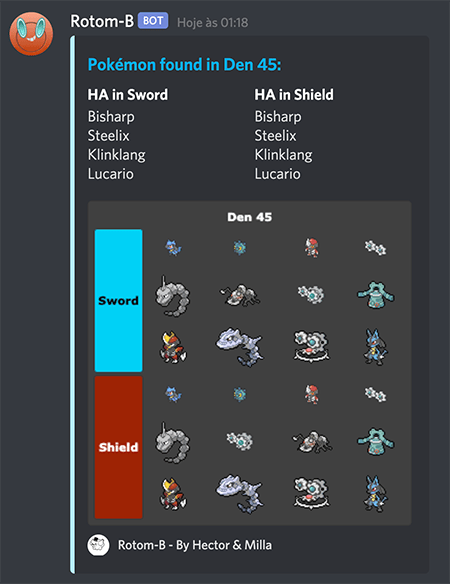Click the Riolu sprite in Sword row

(x=173, y=248)
